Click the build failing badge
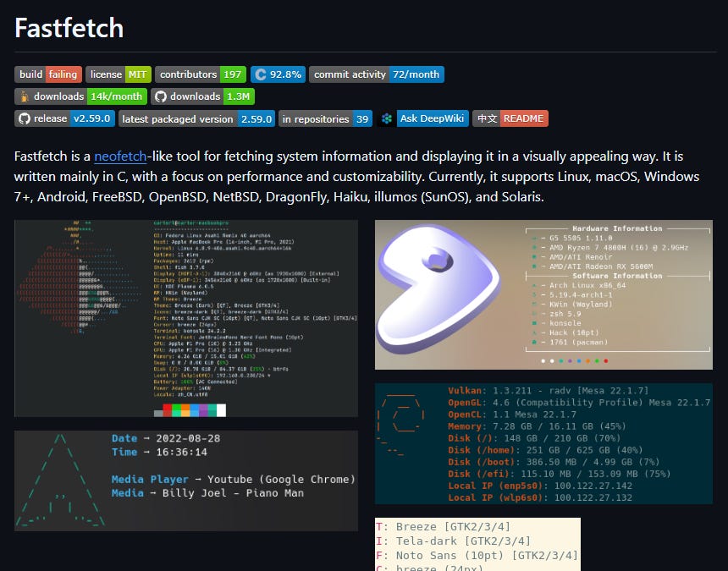The height and width of the screenshot is (571, 728). click(x=48, y=74)
